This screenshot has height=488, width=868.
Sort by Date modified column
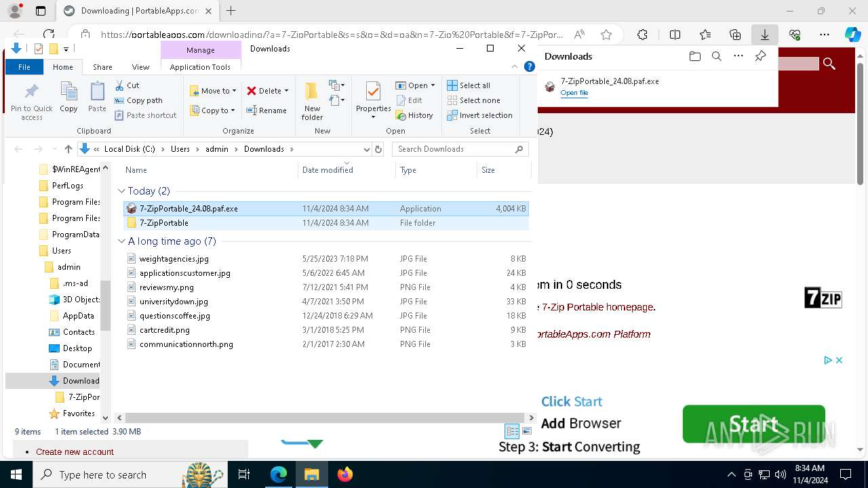point(347,170)
